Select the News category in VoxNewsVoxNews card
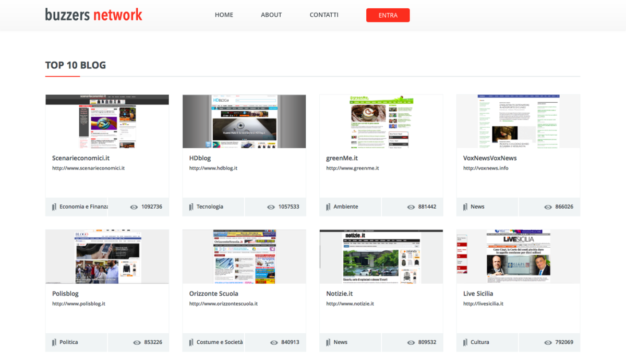The image size is (626, 364). click(x=477, y=207)
